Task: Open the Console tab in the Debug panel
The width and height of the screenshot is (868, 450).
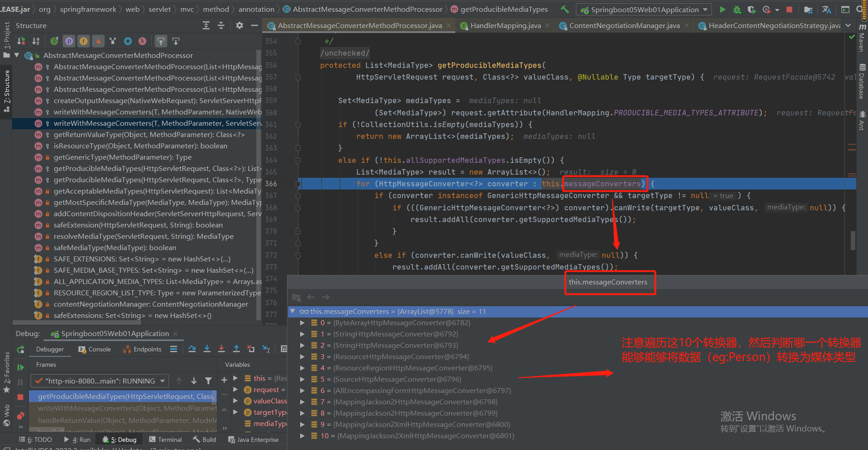Action: (94, 349)
